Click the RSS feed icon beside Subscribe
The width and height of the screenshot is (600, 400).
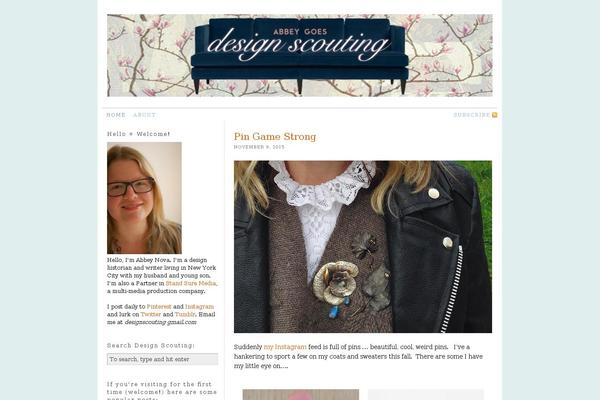tap(494, 115)
